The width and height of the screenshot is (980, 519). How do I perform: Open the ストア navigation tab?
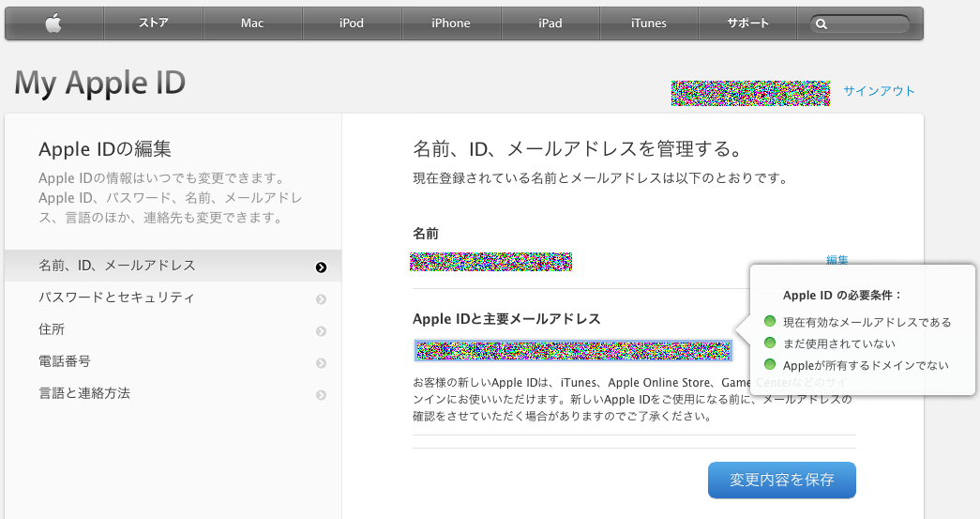pos(154,23)
